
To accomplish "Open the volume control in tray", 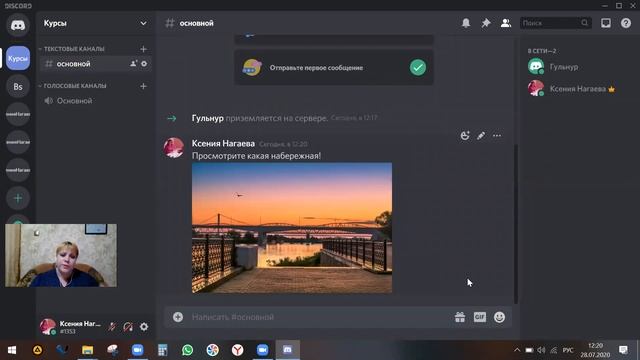I will coord(541,350).
